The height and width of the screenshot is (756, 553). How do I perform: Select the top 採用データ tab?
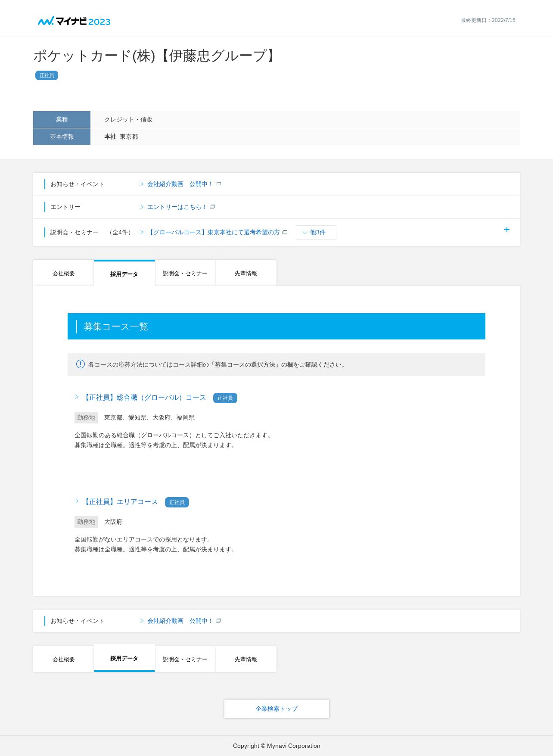[124, 273]
